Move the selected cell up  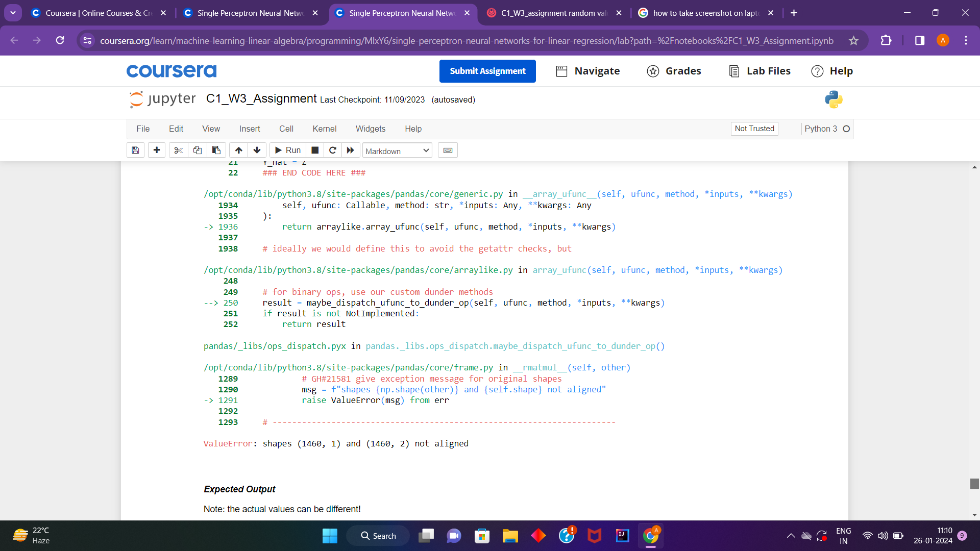coord(238,150)
